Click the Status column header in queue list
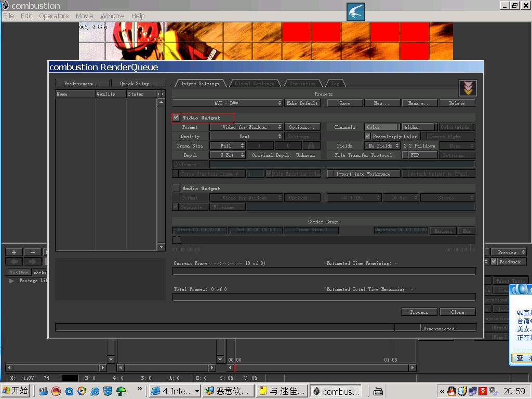 pyautogui.click(x=141, y=94)
